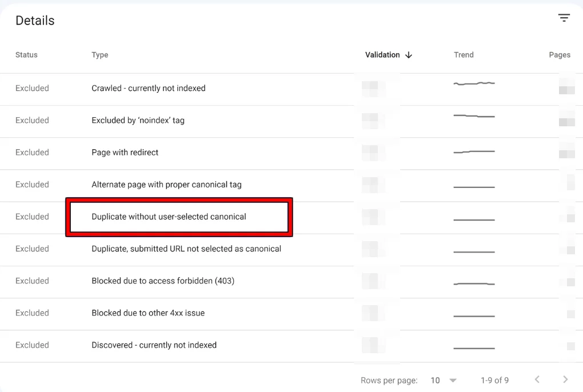Click trend sparkline for "Excluded by 'noindex' tag"

[474, 116]
